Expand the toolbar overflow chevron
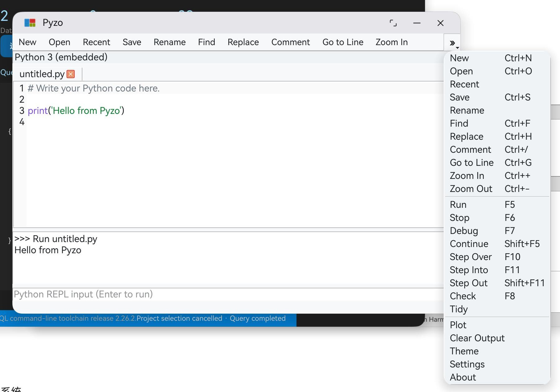The image size is (560, 392). pos(452,43)
